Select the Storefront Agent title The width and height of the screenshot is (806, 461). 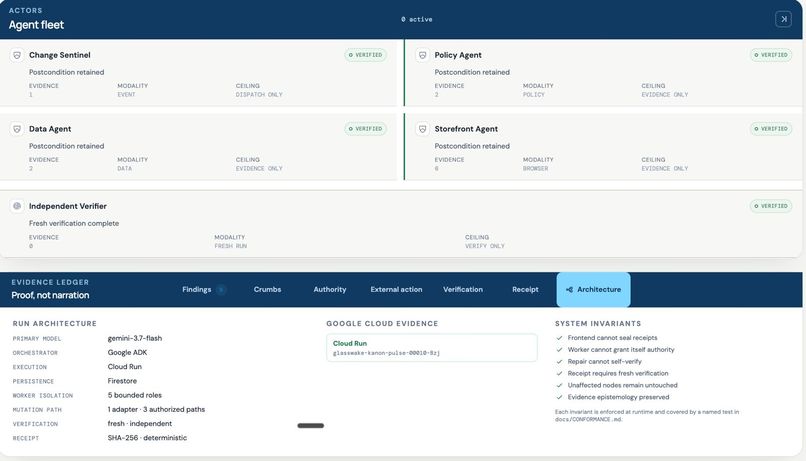(x=466, y=129)
